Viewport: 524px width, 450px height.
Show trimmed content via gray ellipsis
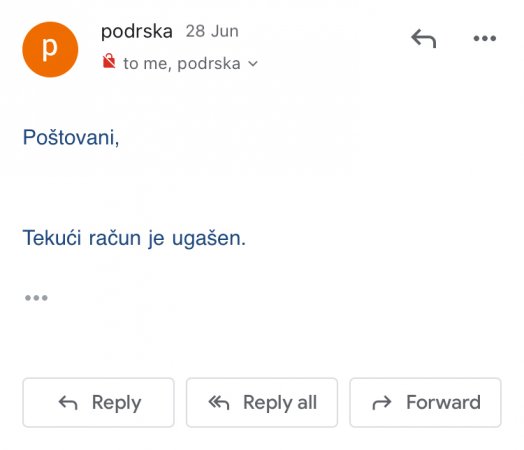coord(36,297)
